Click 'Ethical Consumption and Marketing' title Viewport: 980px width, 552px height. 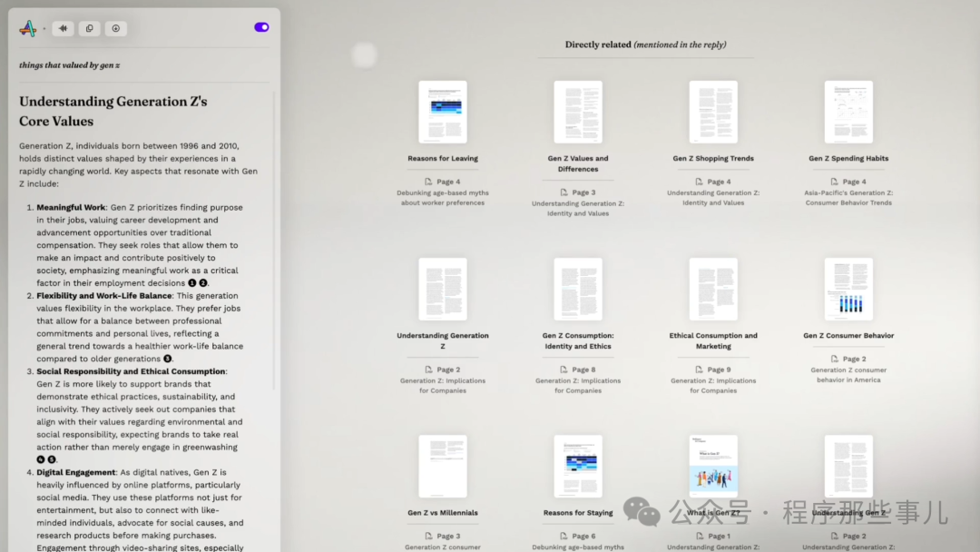(713, 340)
